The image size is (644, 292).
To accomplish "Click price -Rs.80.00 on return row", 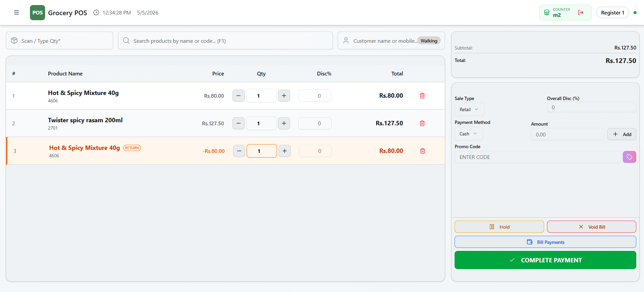I will click(214, 151).
